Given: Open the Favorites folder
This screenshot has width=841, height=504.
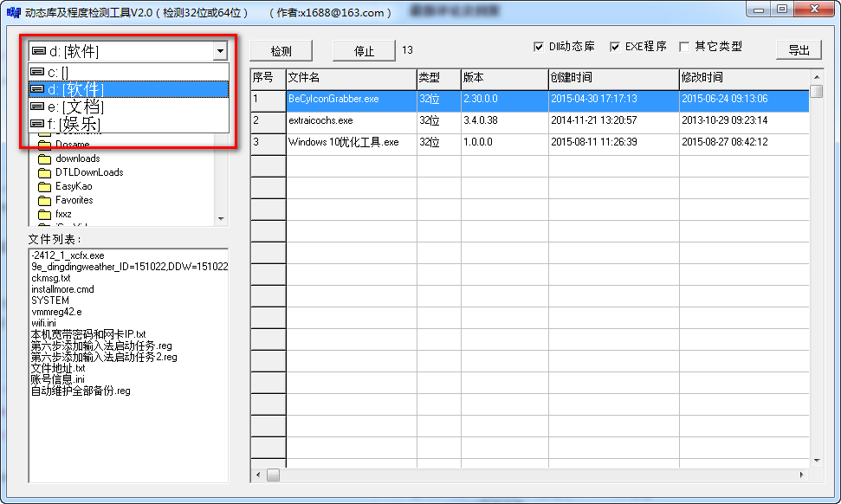Looking at the screenshot, I should coord(74,200).
